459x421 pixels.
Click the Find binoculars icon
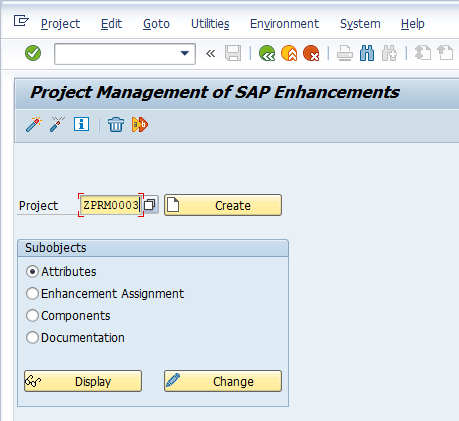pos(367,53)
